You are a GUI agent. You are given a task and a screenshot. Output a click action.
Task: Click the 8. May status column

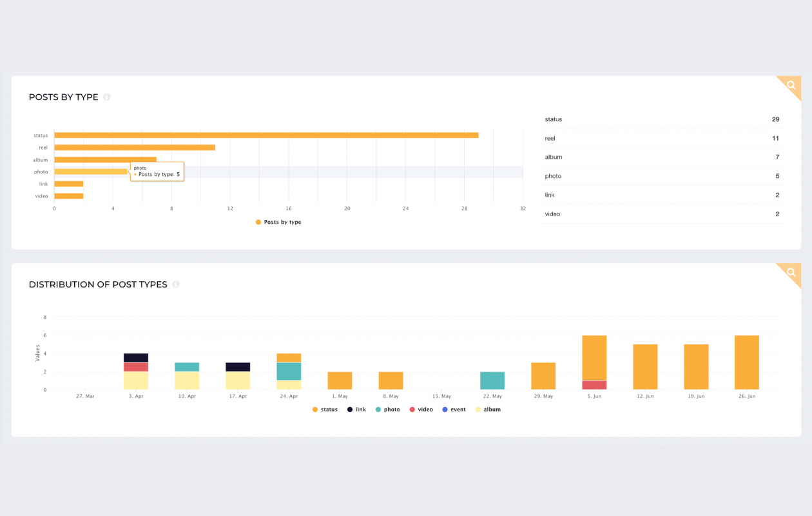point(391,381)
